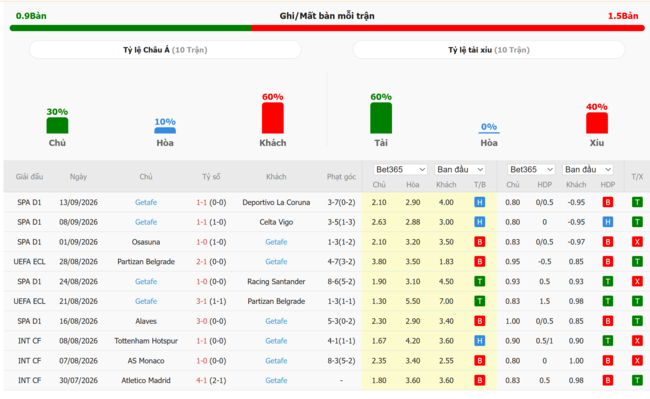Click Deportivo La Coruna team name
Screen dimensions: 650x399
tap(276, 202)
